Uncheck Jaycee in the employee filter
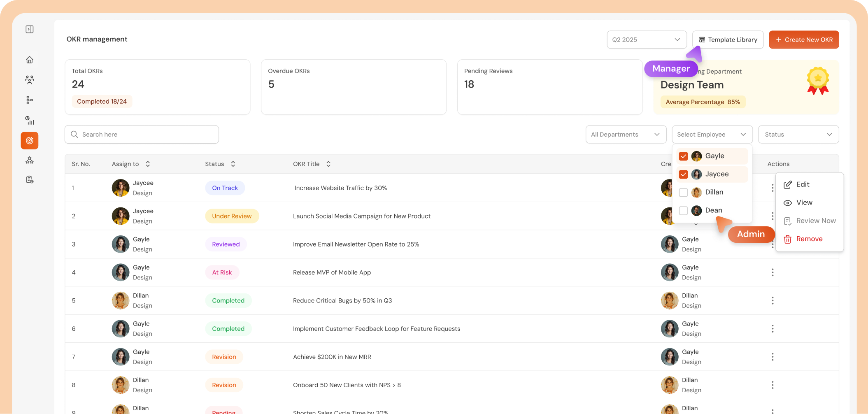This screenshot has height=414, width=868. tap(683, 174)
